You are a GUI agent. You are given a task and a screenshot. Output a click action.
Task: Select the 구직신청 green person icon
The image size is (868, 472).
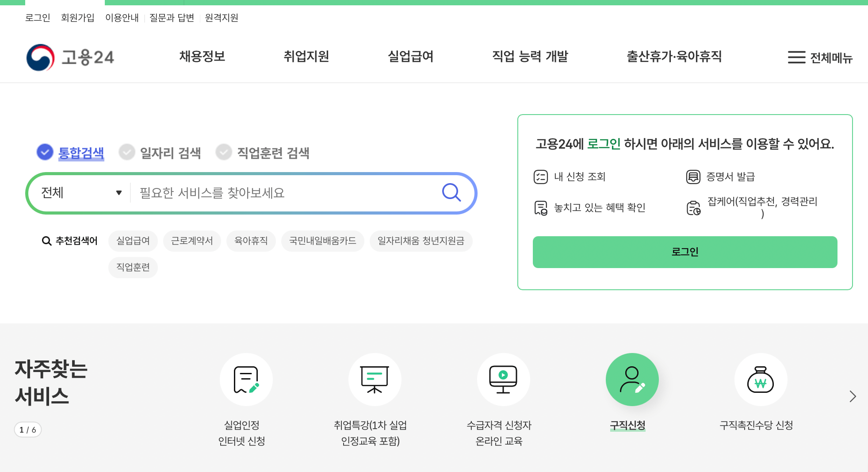point(632,379)
